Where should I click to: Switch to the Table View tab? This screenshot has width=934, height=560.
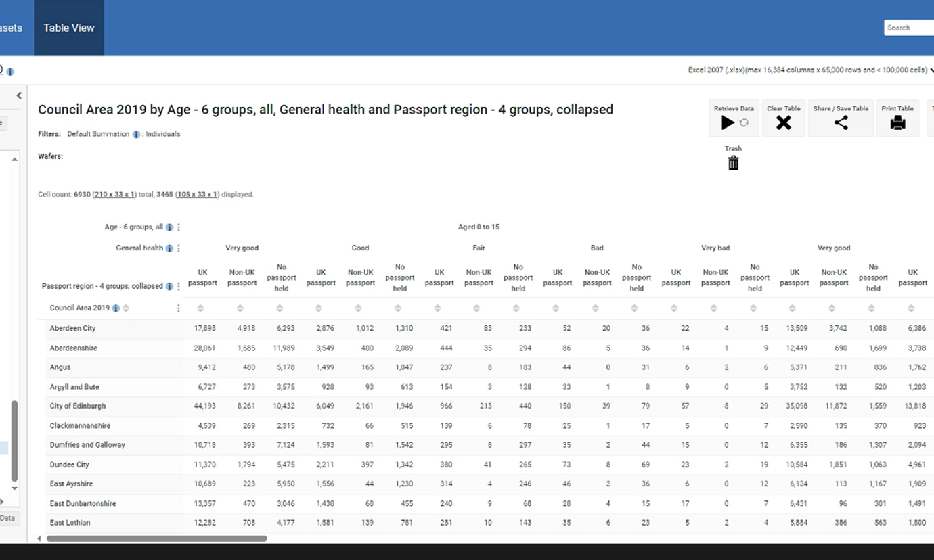pos(69,28)
